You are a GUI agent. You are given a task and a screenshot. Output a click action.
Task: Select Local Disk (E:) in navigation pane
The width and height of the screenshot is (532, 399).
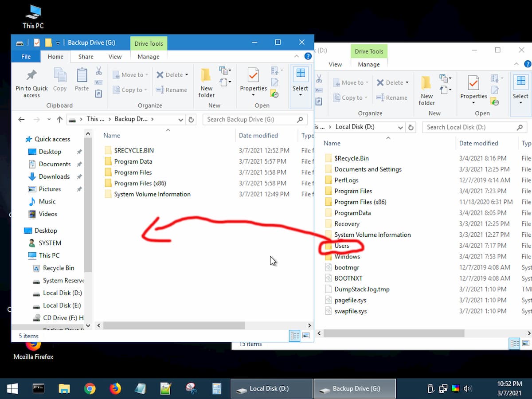[62, 305]
